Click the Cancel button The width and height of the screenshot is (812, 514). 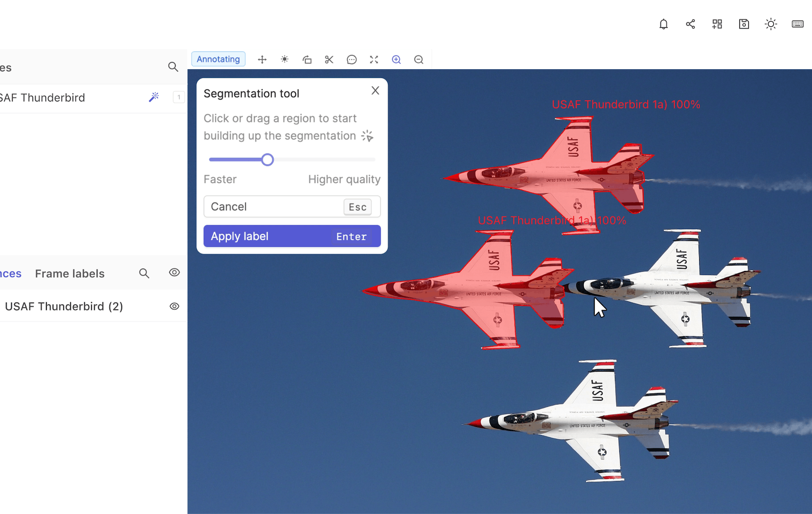point(292,207)
